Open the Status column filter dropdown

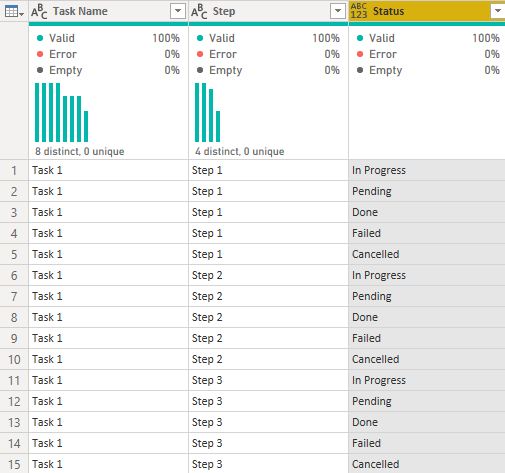tap(497, 11)
